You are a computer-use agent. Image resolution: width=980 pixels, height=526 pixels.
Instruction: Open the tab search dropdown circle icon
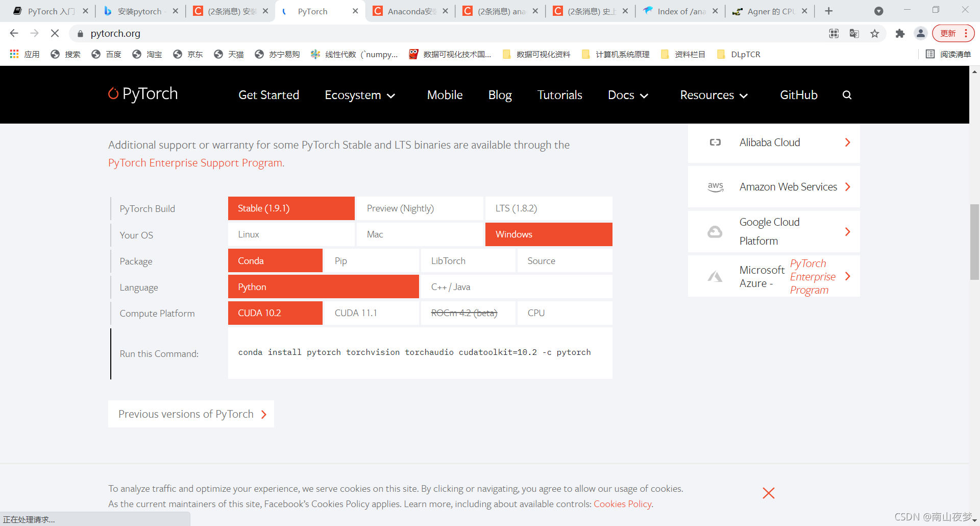tap(879, 11)
